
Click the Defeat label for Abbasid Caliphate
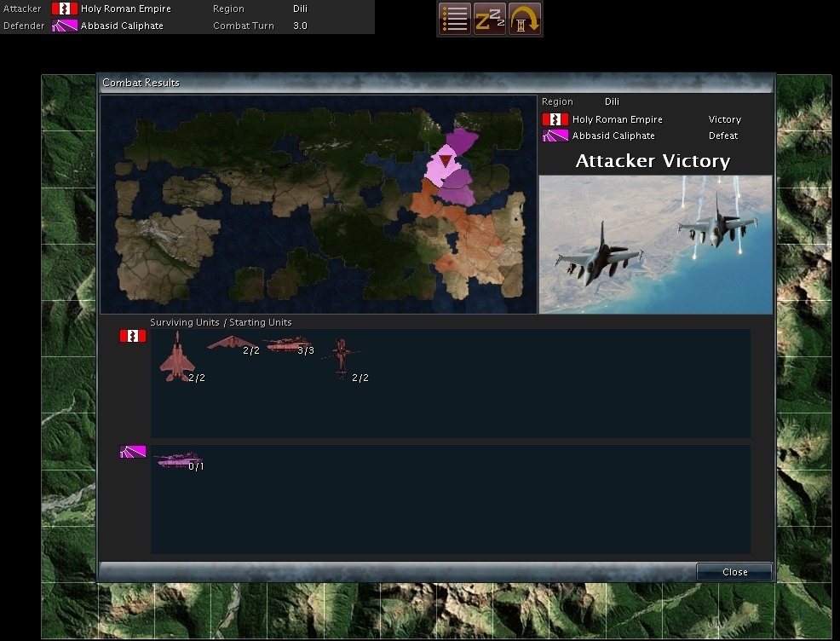722,136
